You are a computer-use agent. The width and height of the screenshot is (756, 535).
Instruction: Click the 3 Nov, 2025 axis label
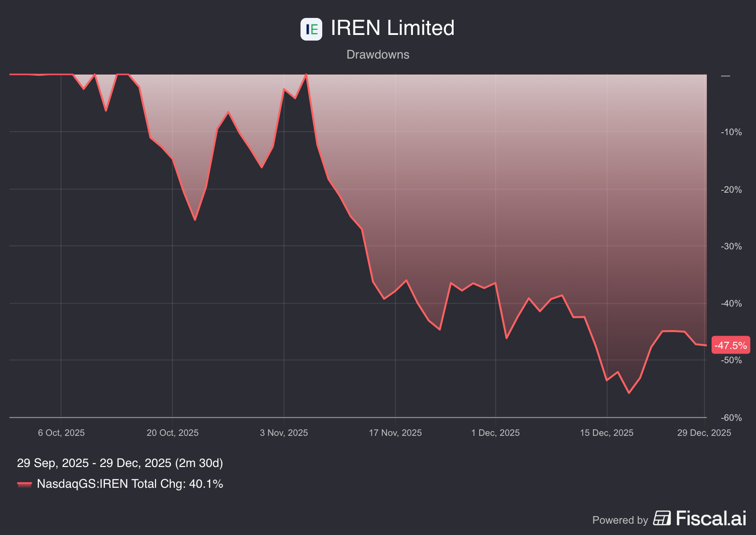pyautogui.click(x=284, y=433)
